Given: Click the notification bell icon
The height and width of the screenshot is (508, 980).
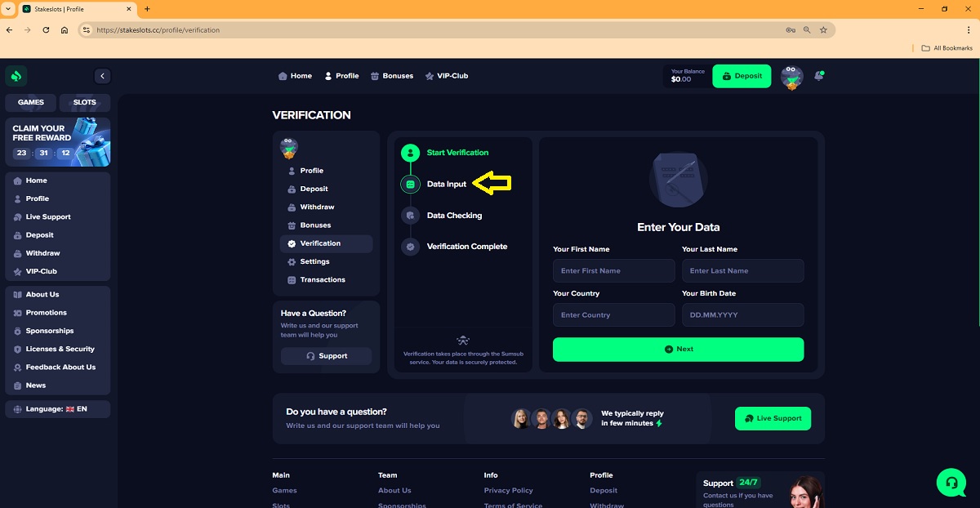Looking at the screenshot, I should (818, 76).
